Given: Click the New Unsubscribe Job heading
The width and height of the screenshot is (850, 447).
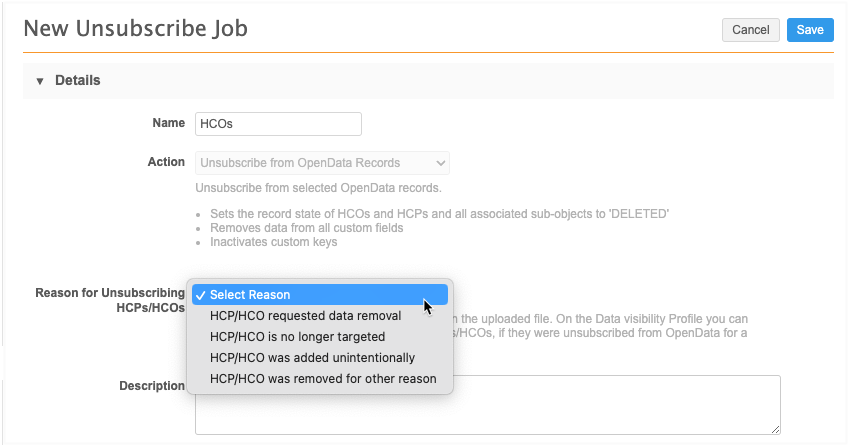Looking at the screenshot, I should click(x=135, y=28).
